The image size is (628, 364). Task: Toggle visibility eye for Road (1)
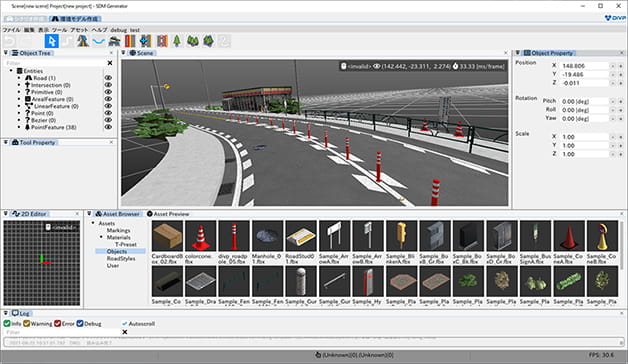(x=108, y=78)
